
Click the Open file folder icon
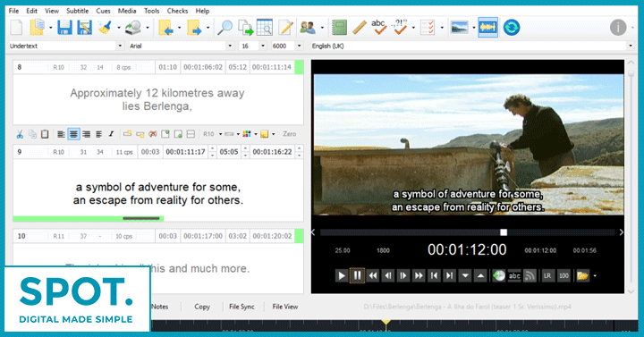pyautogui.click(x=37, y=28)
